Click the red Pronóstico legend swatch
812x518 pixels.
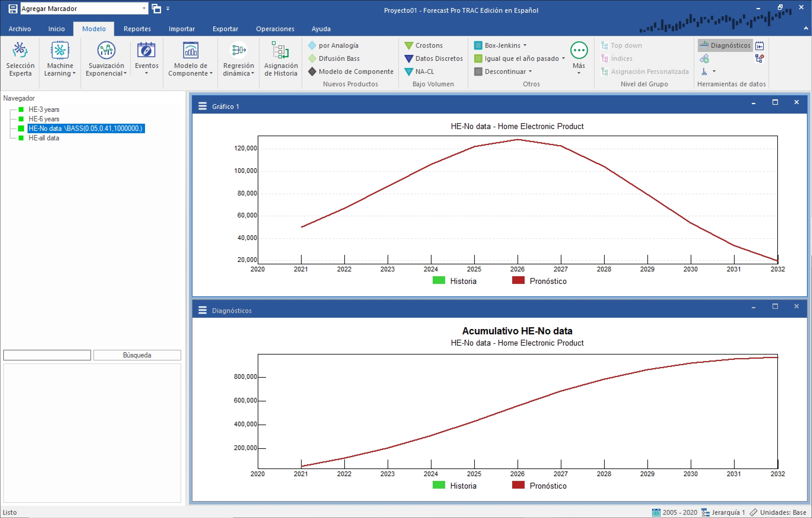(518, 280)
